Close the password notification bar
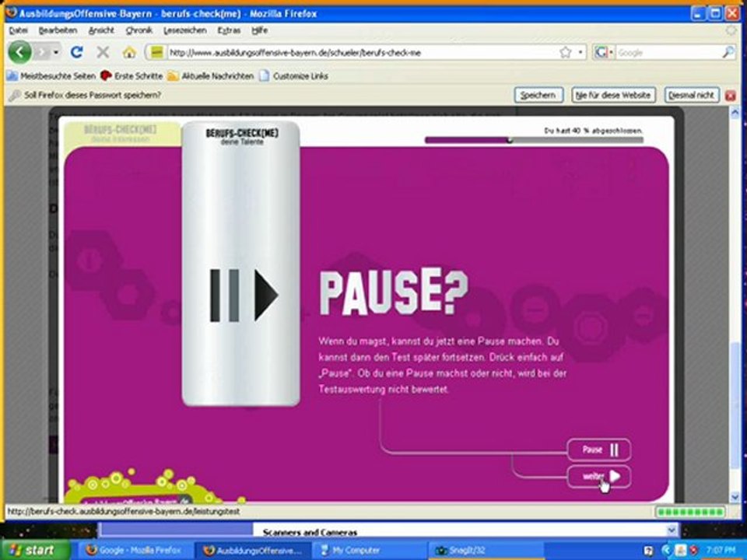747x560 pixels. point(731,96)
